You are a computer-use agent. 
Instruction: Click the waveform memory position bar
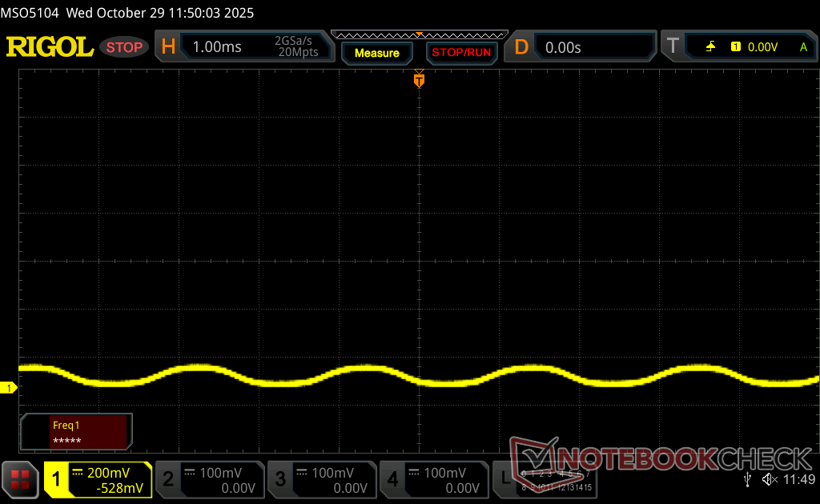419,34
